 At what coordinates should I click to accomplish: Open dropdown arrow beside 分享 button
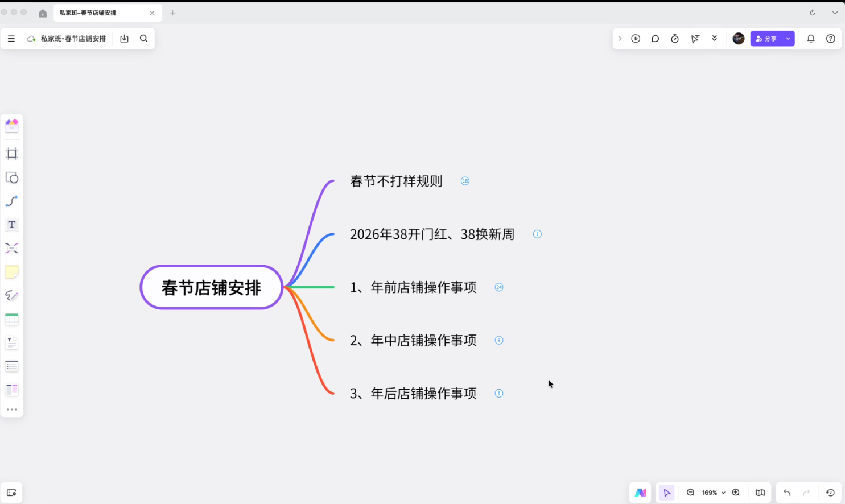(x=788, y=39)
